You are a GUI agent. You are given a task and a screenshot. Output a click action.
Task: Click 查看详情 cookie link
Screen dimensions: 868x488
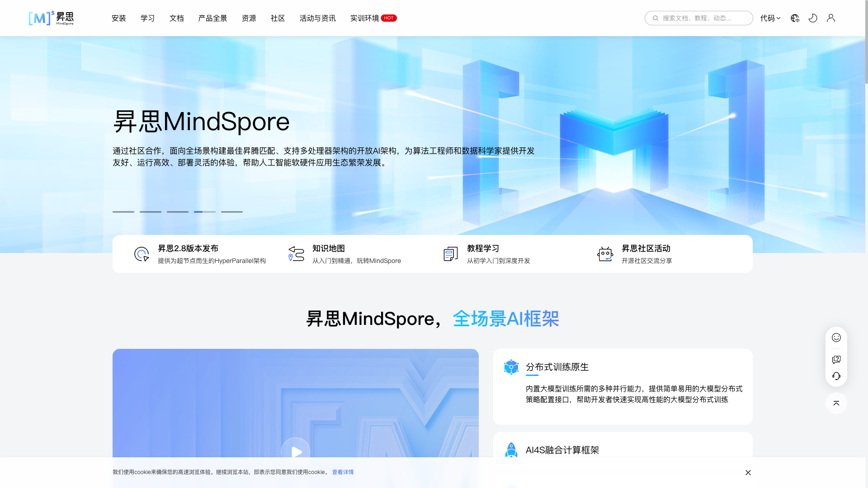(343, 472)
